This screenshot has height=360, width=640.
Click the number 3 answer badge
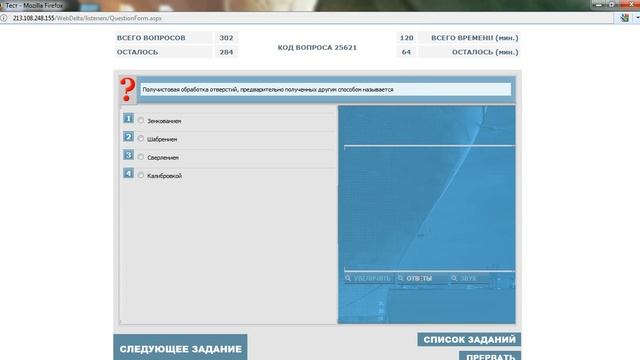point(128,155)
